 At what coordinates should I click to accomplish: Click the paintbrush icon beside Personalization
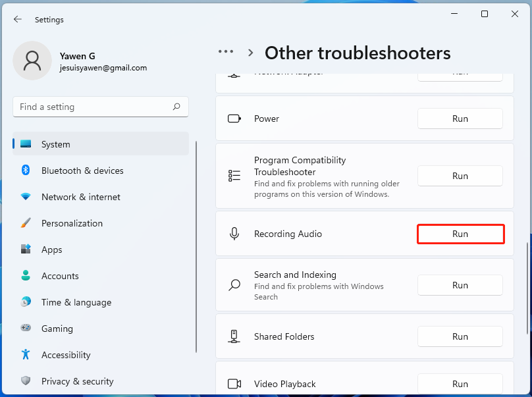26,223
